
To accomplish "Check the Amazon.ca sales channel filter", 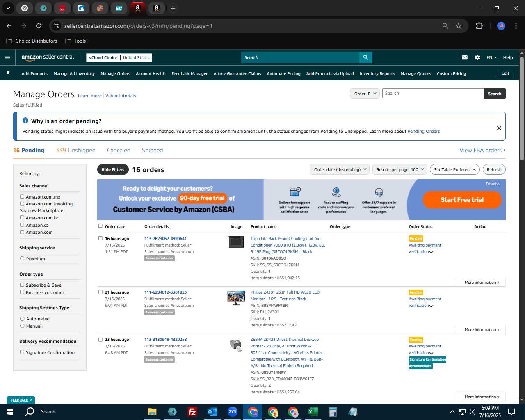I will [x=22, y=225].
